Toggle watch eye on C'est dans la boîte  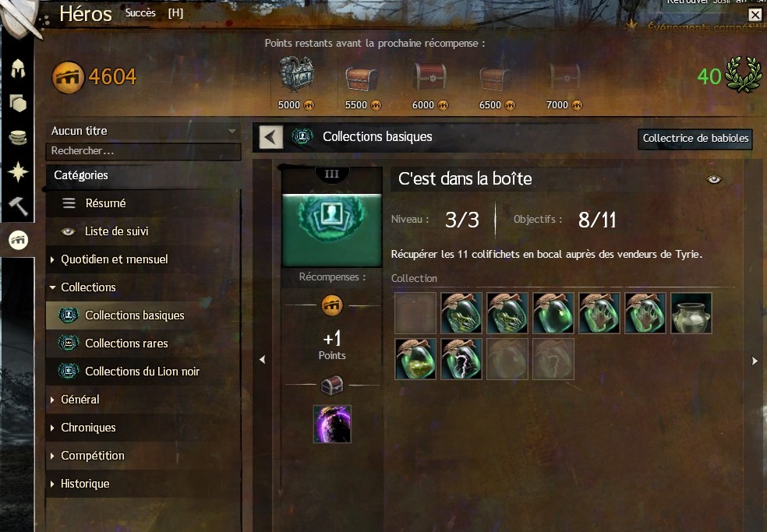click(x=714, y=179)
